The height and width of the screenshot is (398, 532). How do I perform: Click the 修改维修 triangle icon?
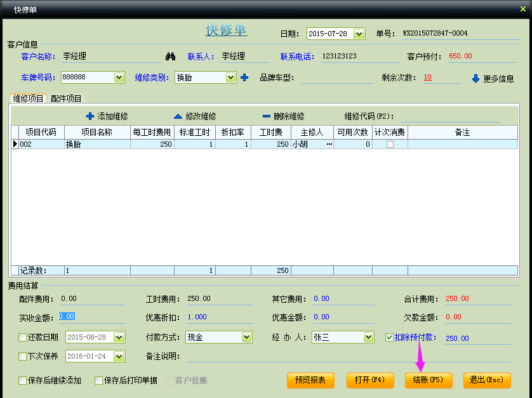tap(178, 116)
